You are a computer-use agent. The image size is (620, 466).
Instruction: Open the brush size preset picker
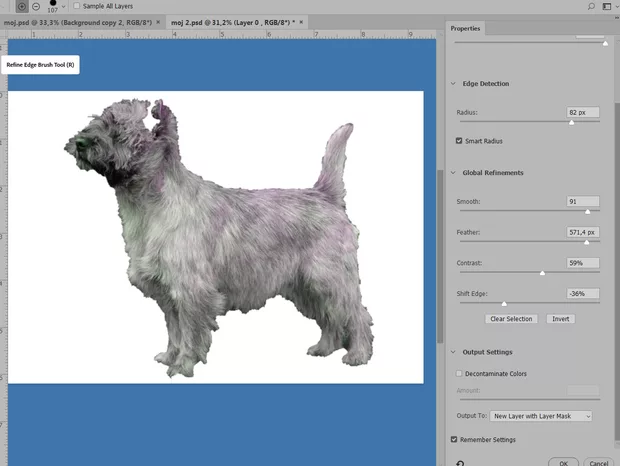pyautogui.click(x=64, y=7)
